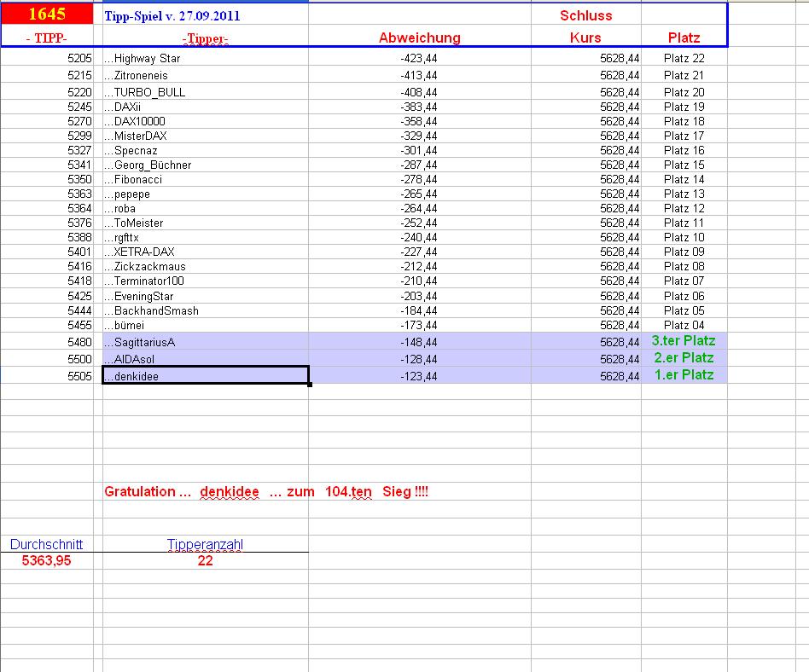Viewport: 809px width, 672px height.
Task: Select the -Tipper- column header
Action: [205, 38]
